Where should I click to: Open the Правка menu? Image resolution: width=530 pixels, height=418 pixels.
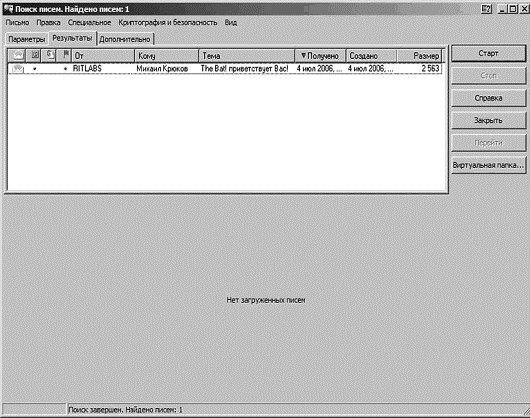point(48,23)
